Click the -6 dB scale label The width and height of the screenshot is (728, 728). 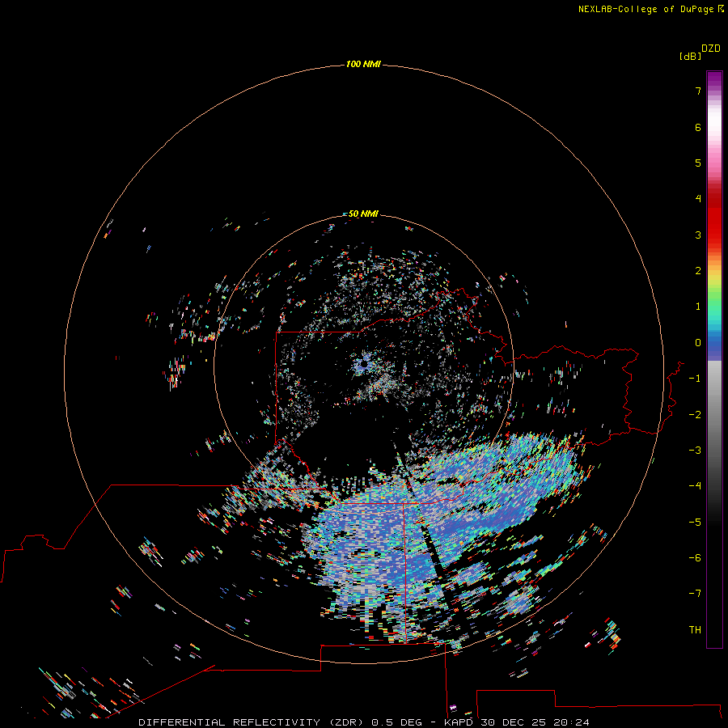pos(695,558)
